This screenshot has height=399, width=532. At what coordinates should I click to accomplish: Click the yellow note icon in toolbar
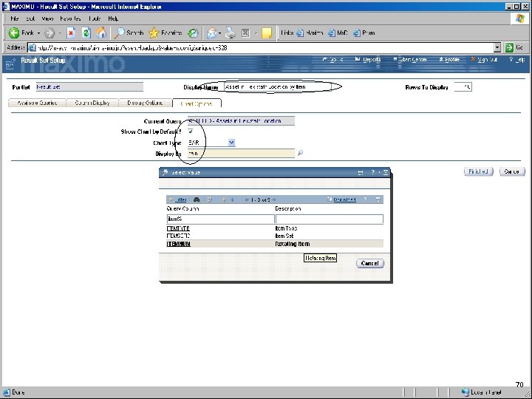[x=267, y=33]
